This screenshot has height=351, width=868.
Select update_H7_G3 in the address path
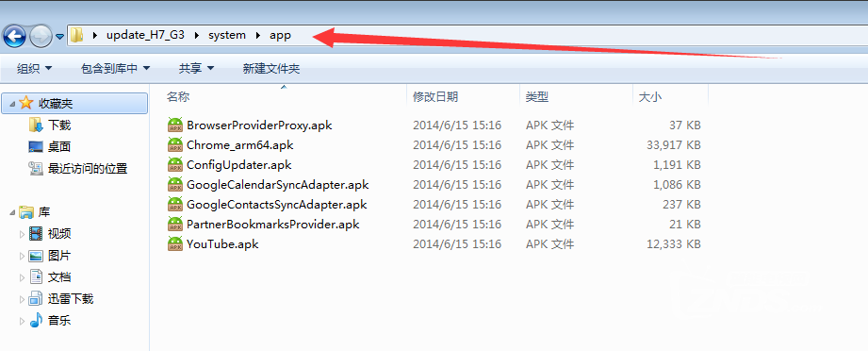145,35
